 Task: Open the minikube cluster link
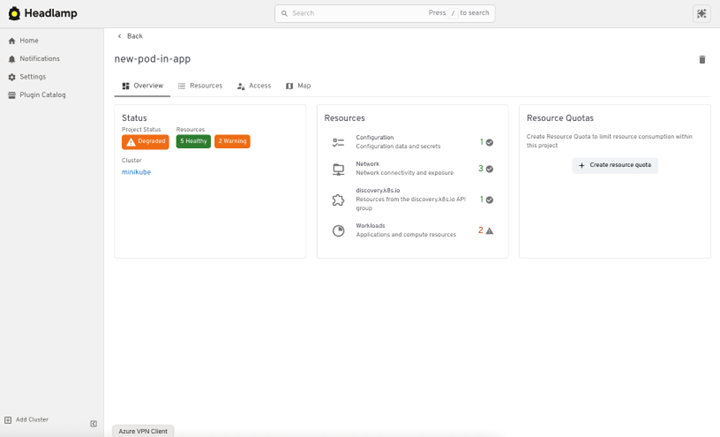click(x=136, y=172)
